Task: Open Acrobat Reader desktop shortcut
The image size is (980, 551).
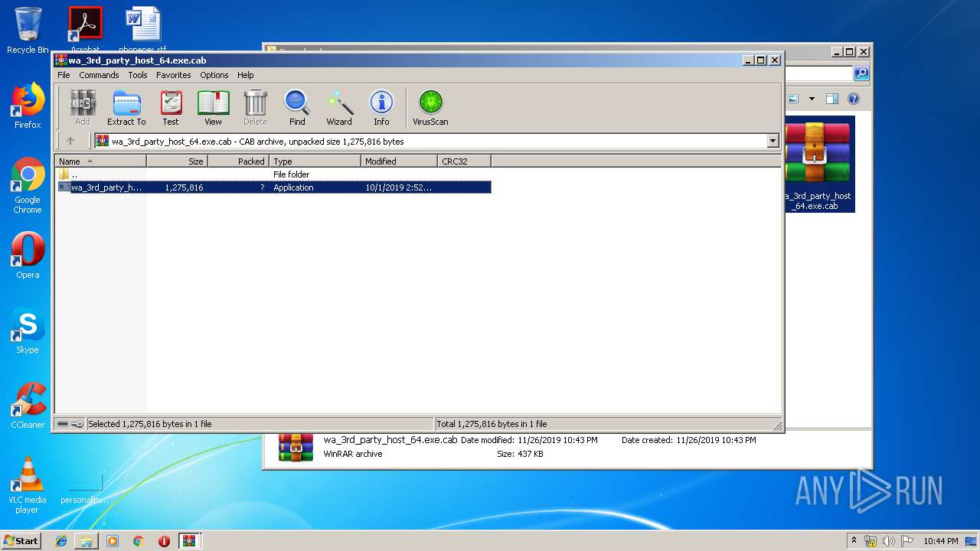Action: coord(85,29)
